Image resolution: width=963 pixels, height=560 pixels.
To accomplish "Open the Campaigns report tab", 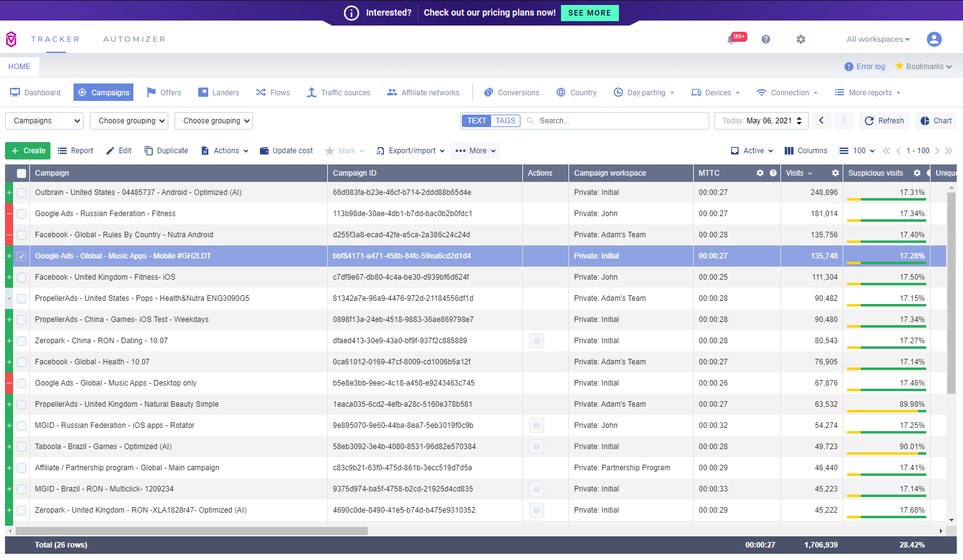I will click(103, 93).
